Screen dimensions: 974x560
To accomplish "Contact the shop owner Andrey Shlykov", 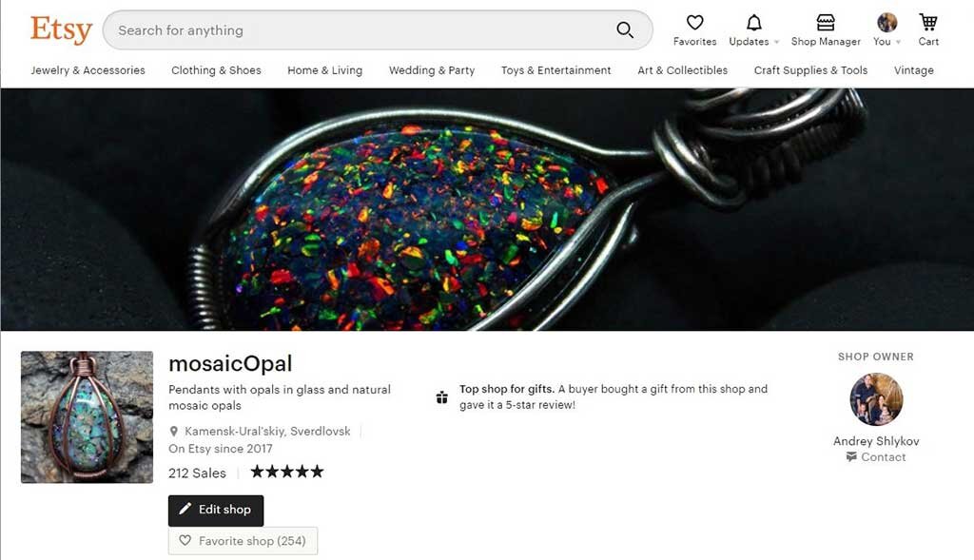I will click(876, 457).
